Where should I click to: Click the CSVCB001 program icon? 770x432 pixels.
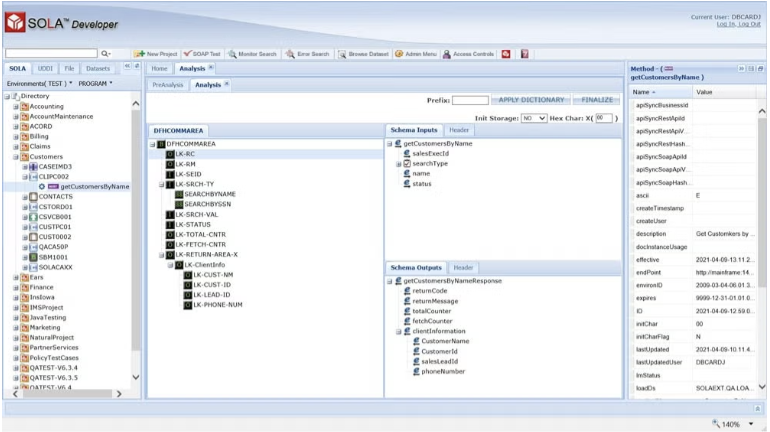(x=33, y=217)
